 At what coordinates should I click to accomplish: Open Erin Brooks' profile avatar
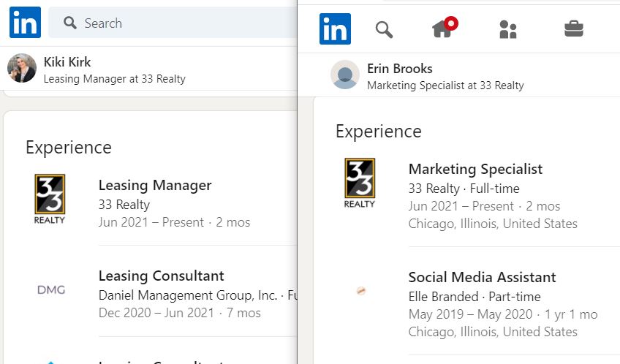(x=345, y=75)
